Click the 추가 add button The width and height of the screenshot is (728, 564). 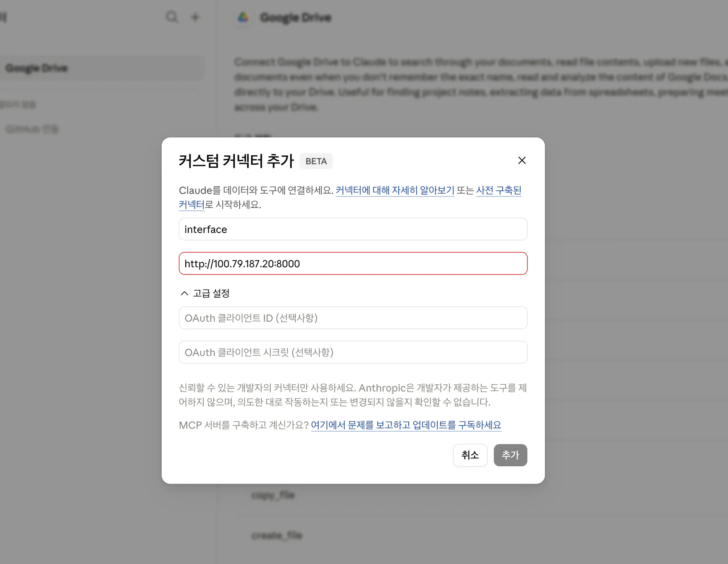[x=510, y=455]
